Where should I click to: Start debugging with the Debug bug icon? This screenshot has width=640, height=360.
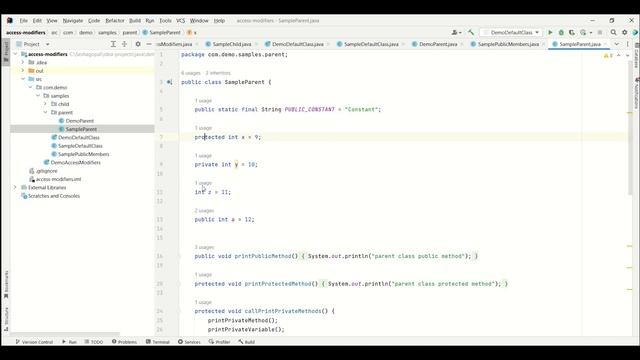tap(561, 32)
